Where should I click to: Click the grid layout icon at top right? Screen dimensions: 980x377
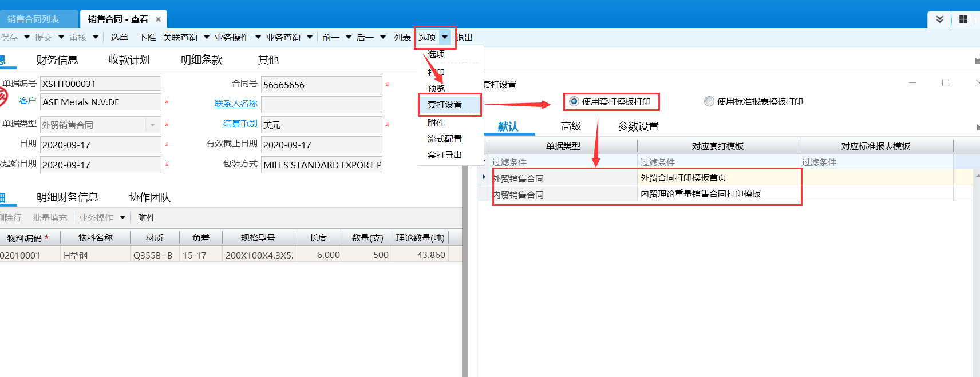pyautogui.click(x=963, y=19)
